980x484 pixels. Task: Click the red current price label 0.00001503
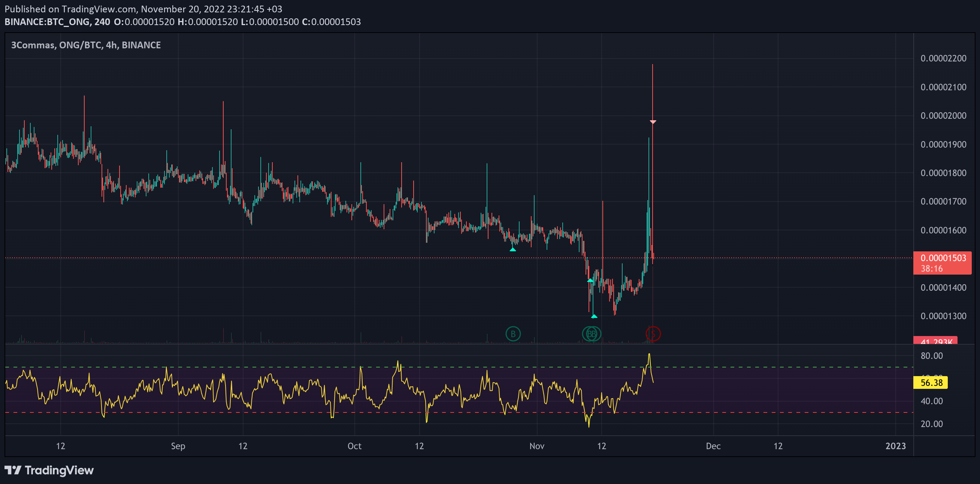pos(943,258)
